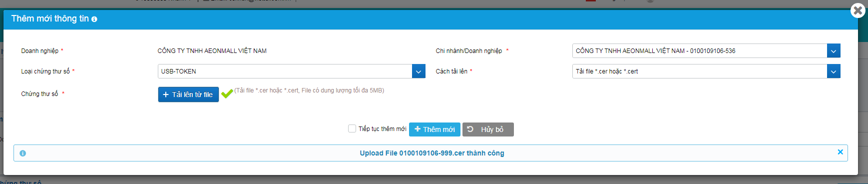This screenshot has height=184, width=868.
Task: Click the info icon in the notification bar
Action: (22, 153)
